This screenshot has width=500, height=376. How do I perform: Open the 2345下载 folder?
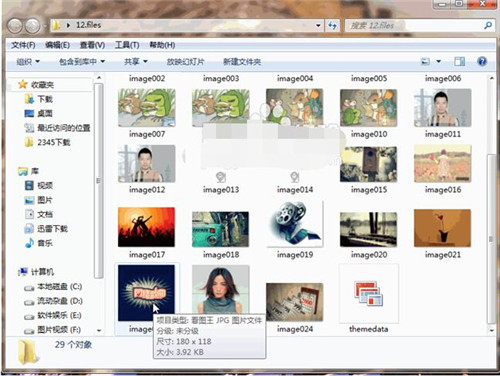48,142
